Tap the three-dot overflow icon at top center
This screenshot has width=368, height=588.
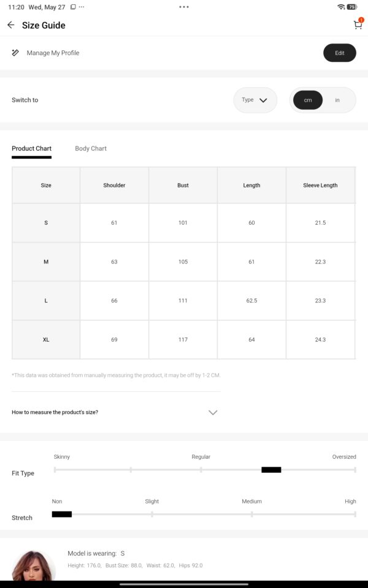pos(184,7)
